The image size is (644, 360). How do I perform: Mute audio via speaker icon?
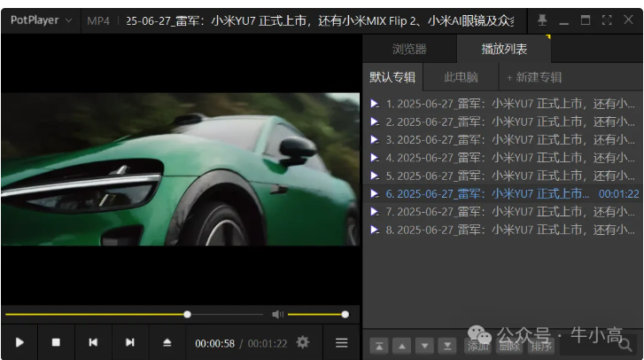[x=277, y=315]
